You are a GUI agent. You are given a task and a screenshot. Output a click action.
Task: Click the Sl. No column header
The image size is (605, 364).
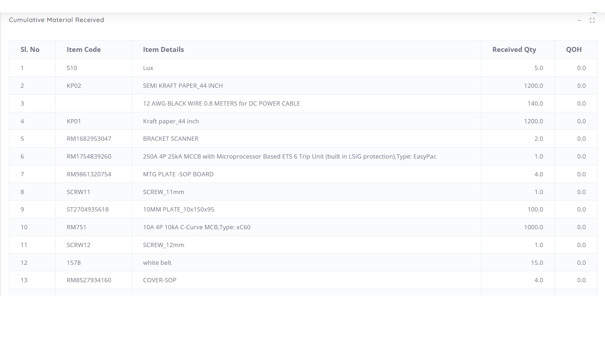tap(30, 50)
